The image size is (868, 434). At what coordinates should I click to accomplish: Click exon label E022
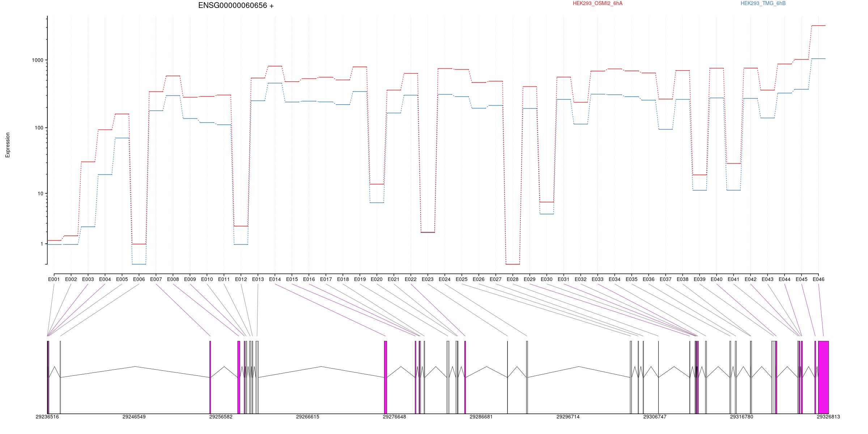(410, 279)
